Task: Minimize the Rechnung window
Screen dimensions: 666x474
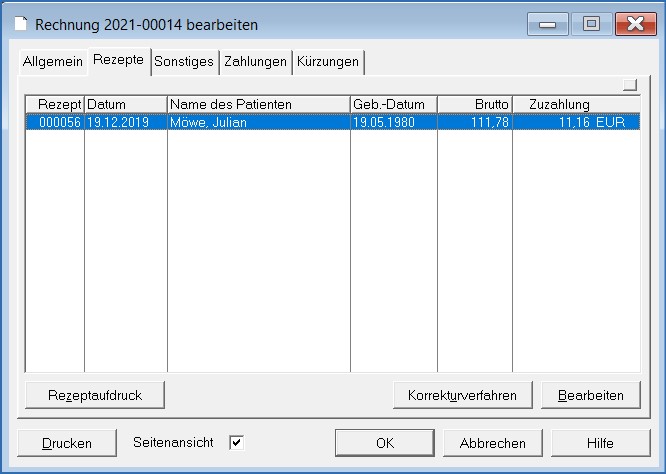Action: 547,24
